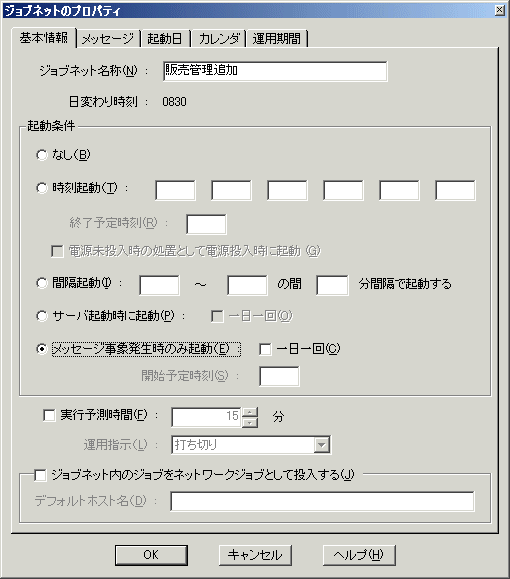Enable ネットワークジョブとして投入する(J) checkbox
Screen dimensions: 510x579
pos(40,475)
